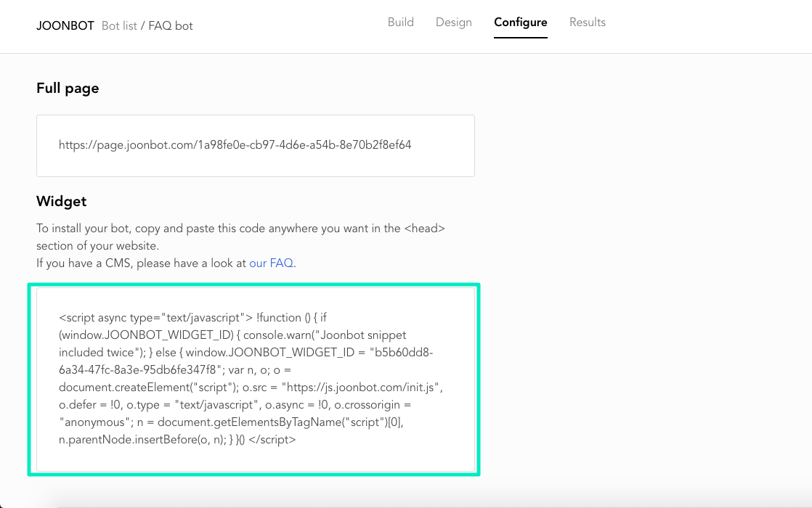Select the Configure tab

pos(521,22)
